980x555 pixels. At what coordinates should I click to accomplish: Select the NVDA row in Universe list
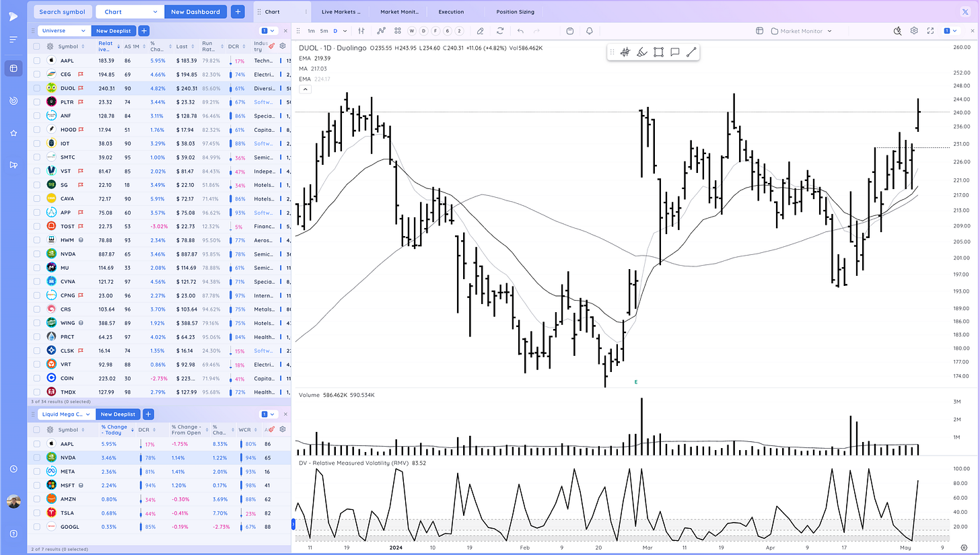click(160, 254)
